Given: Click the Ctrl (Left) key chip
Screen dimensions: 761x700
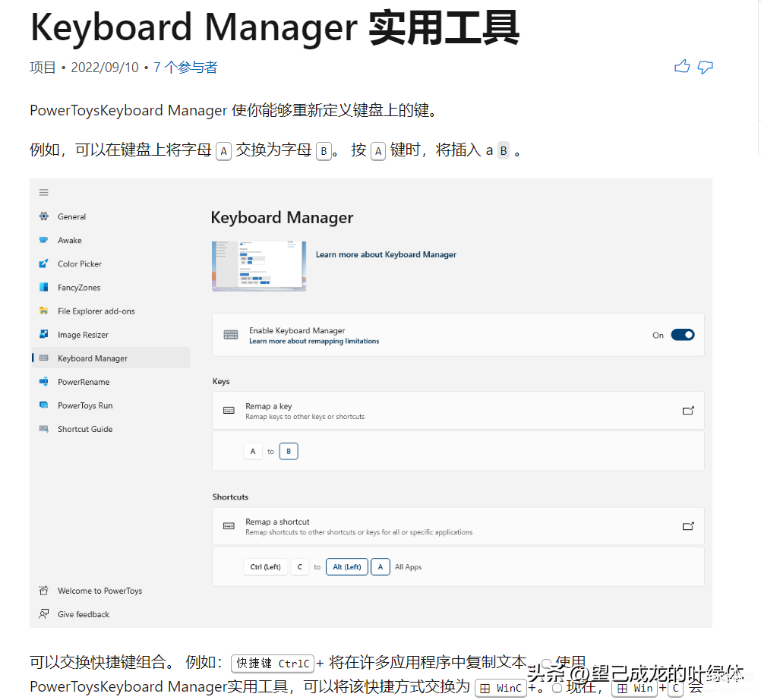Looking at the screenshot, I should click(266, 566).
